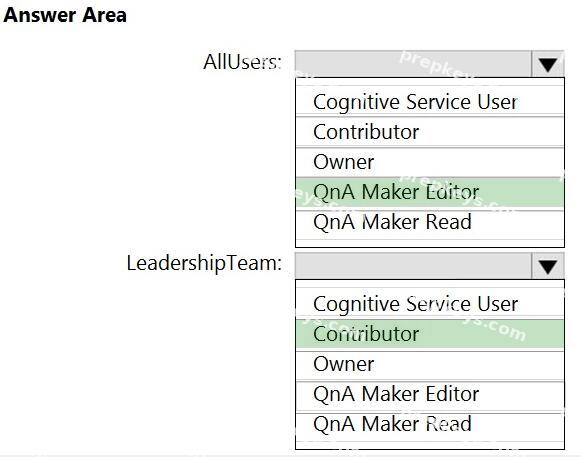This screenshot has width=581, height=457.
Task: Pick Owner in the LeadershipTeam list
Action: click(x=430, y=364)
